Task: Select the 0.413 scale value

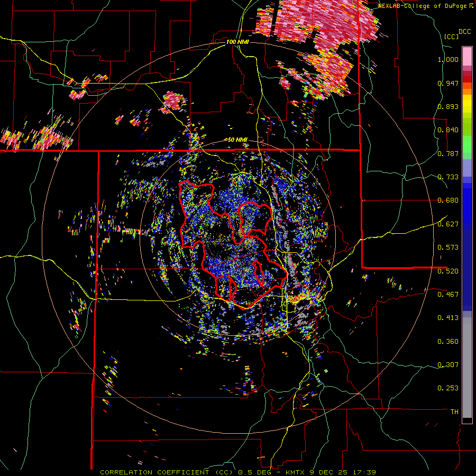Action: point(448,318)
